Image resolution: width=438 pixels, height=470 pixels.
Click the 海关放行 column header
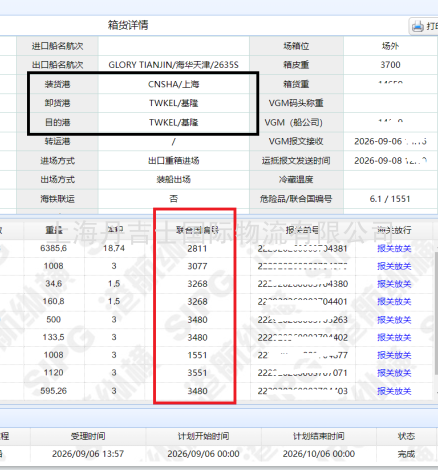point(394,230)
